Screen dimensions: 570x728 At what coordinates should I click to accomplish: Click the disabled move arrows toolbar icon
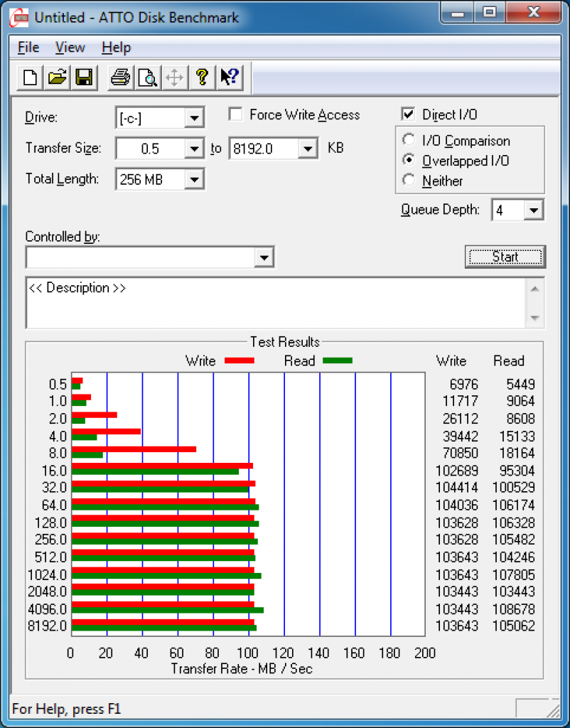(x=175, y=77)
